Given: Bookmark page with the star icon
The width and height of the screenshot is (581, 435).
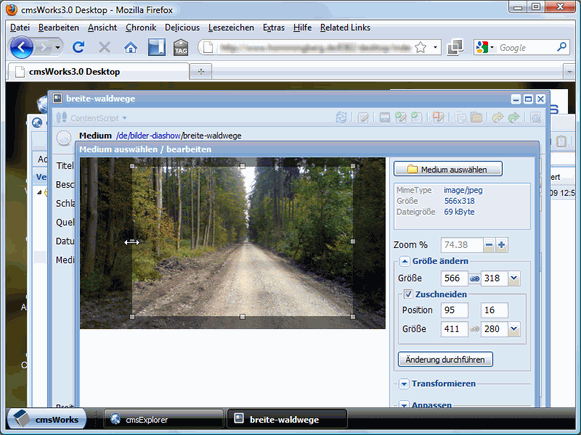Looking at the screenshot, I should (x=421, y=47).
